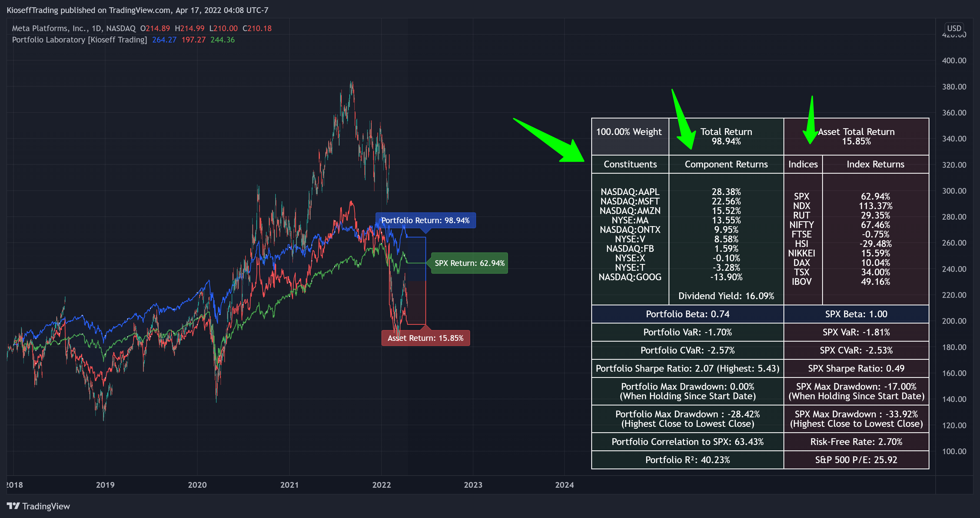Click the NIFTY index entry

tap(802, 225)
